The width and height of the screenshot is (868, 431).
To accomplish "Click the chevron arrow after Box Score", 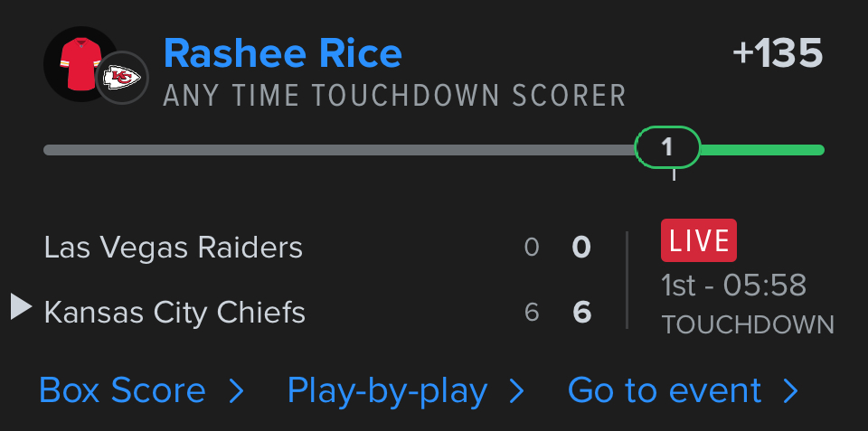I will [236, 390].
